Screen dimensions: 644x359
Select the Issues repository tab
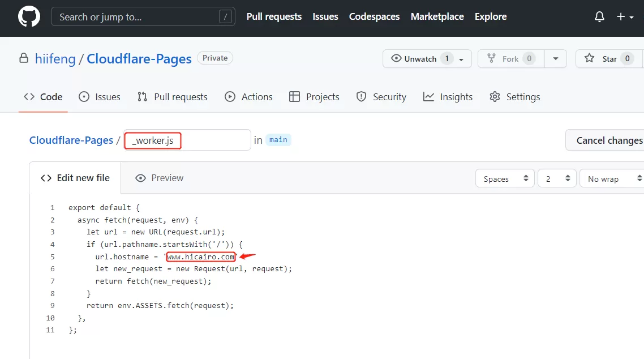tap(100, 97)
